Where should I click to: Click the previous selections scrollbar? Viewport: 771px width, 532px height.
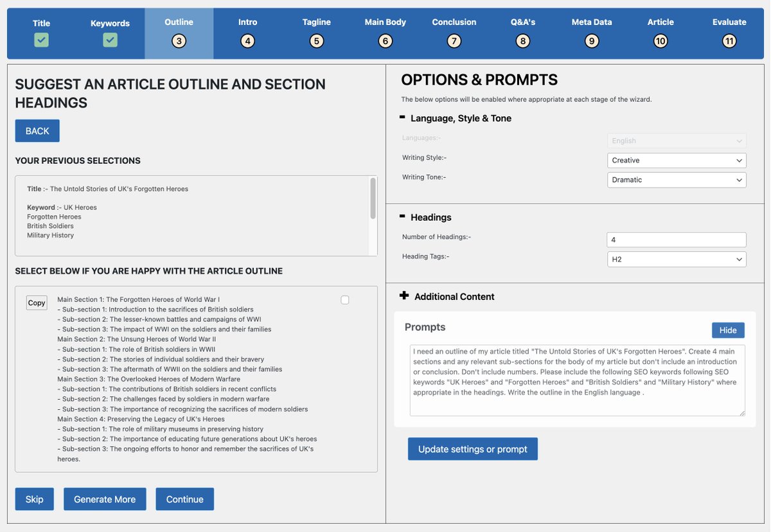tap(372, 199)
